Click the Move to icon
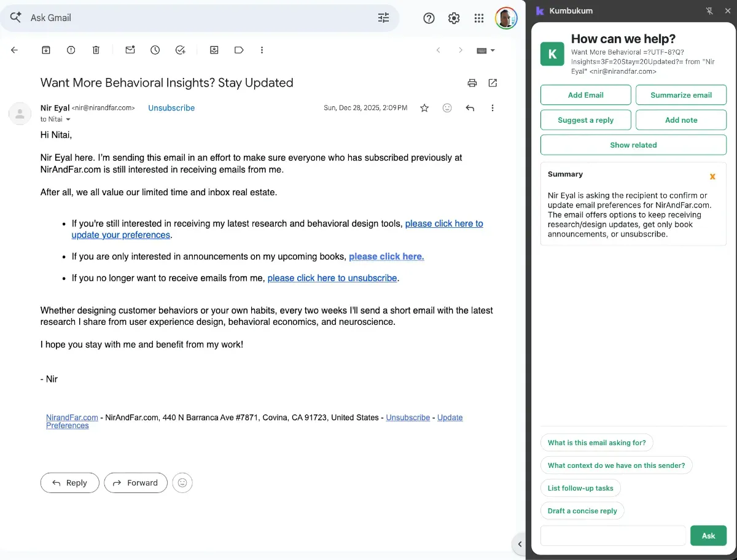The height and width of the screenshot is (560, 737). click(x=214, y=50)
